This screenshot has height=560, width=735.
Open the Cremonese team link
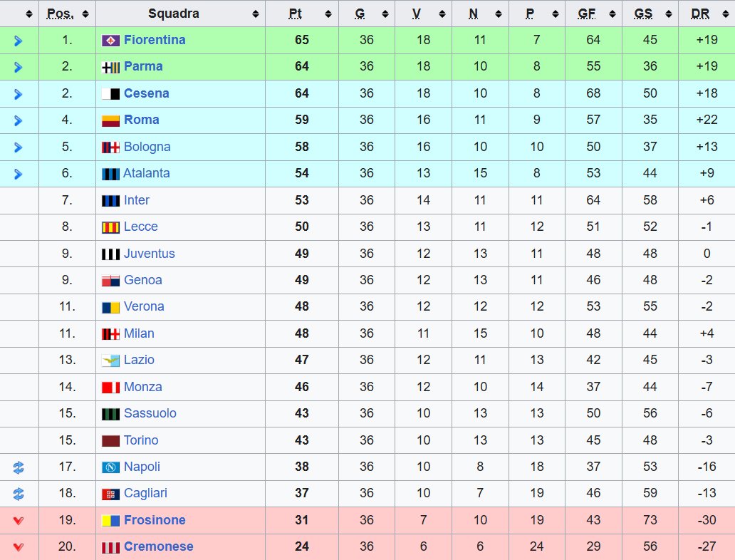(x=158, y=547)
